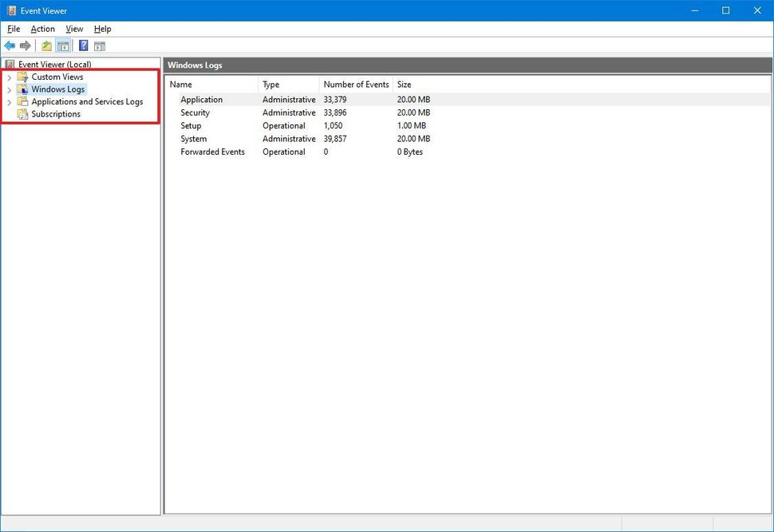Screen dimensions: 774x532
Task: Expand the Custom Views node
Action: tap(9, 77)
